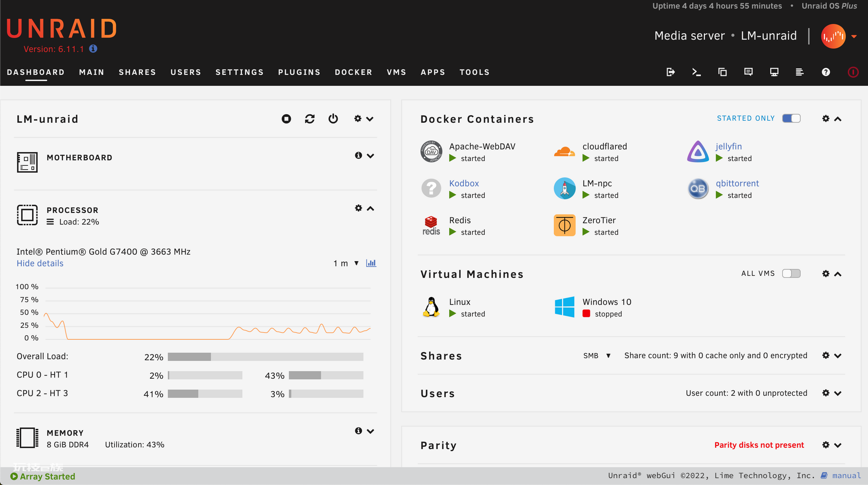Click the qbittorrent container icon

click(698, 189)
